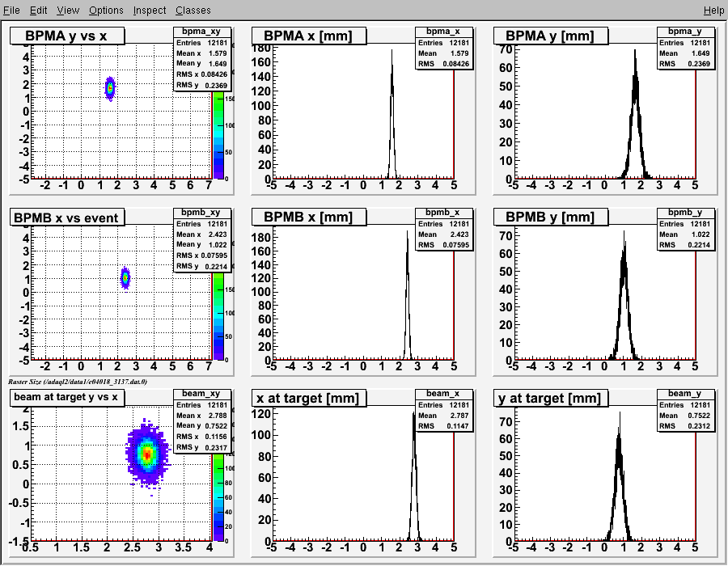Image resolution: width=728 pixels, height=566 pixels.
Task: Select the 'BPMA x [mm]' plot title
Action: 309,36
